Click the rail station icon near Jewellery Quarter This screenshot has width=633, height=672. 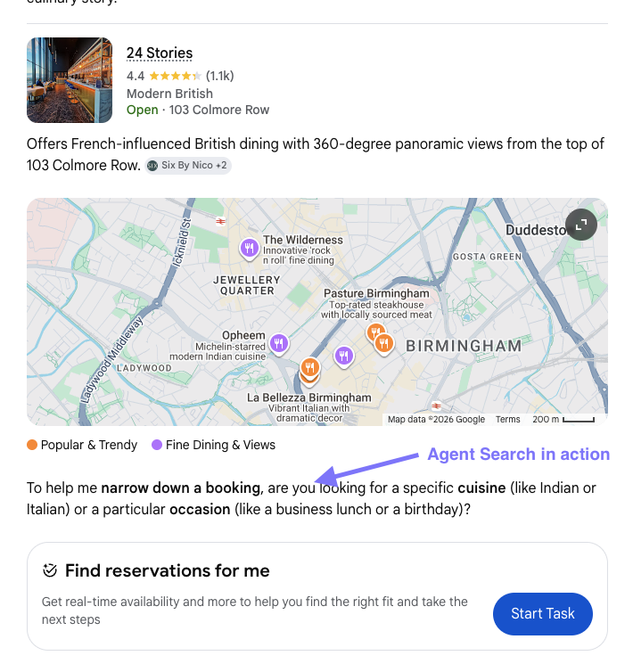click(x=220, y=220)
